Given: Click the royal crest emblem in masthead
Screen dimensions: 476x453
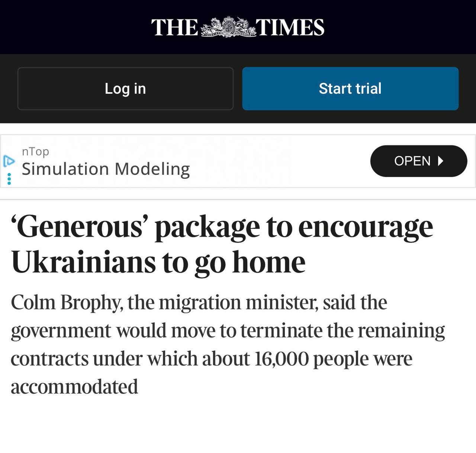Looking at the screenshot, I should 228,27.
